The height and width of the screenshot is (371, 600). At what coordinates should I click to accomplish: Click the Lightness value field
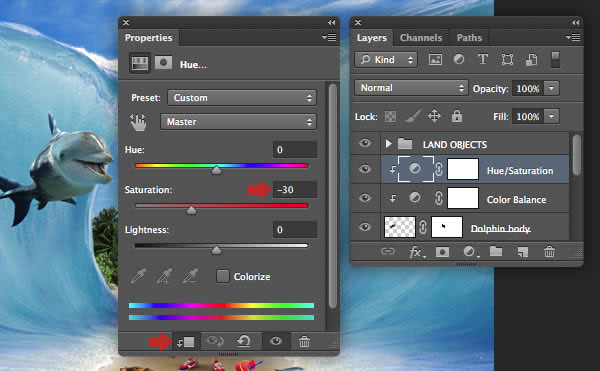click(295, 229)
